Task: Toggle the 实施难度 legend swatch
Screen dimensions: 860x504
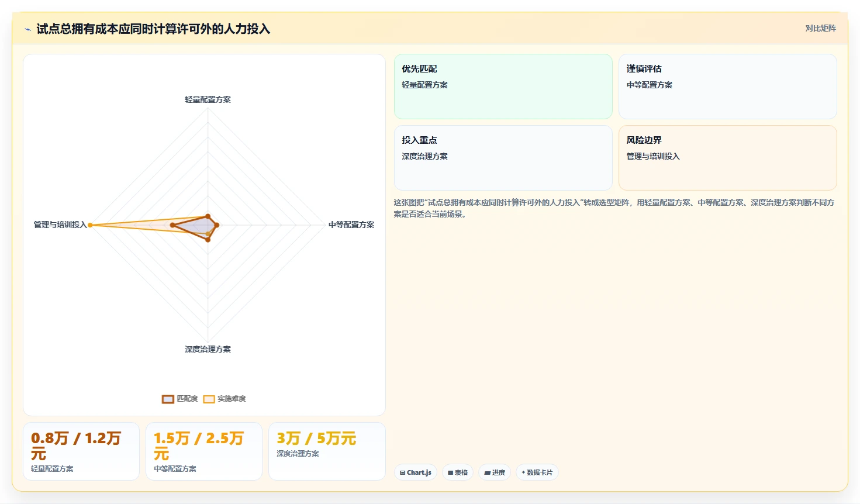Action: coord(209,399)
